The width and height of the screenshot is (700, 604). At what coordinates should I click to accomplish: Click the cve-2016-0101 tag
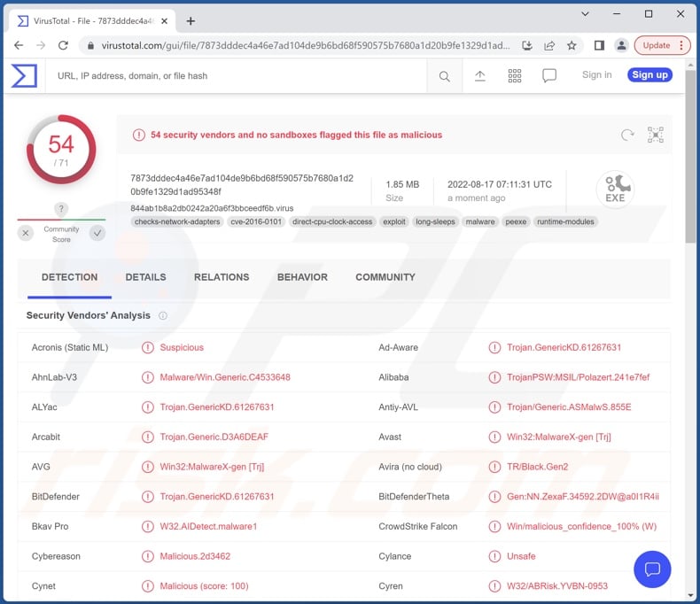coord(257,221)
